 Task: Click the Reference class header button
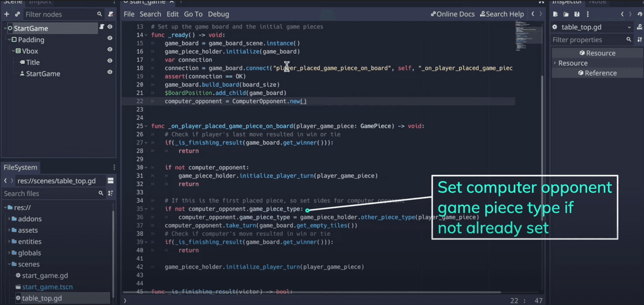(x=597, y=73)
